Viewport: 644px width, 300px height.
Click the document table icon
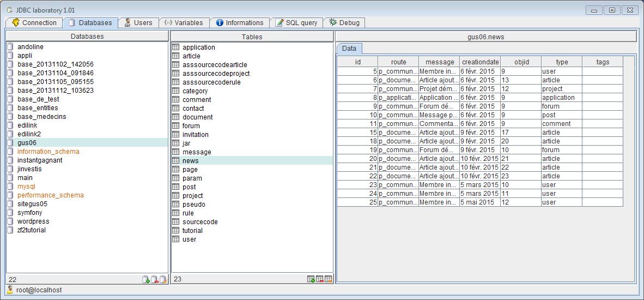[x=176, y=117]
